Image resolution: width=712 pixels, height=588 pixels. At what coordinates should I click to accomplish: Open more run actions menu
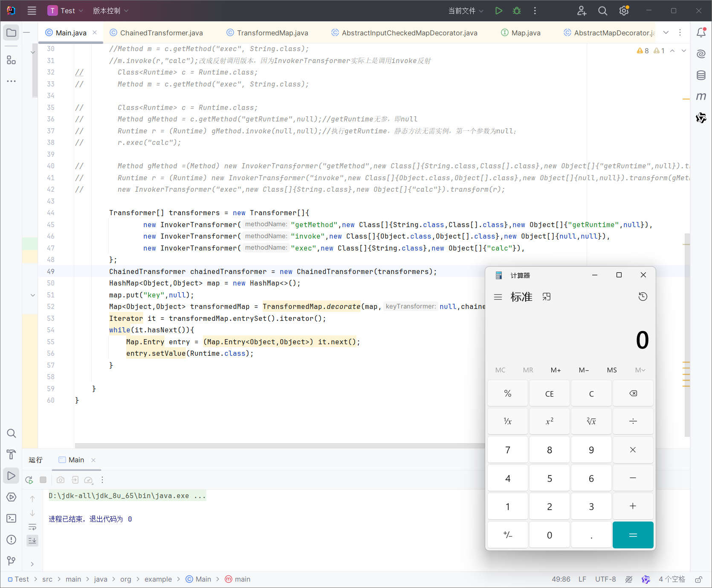[535, 11]
